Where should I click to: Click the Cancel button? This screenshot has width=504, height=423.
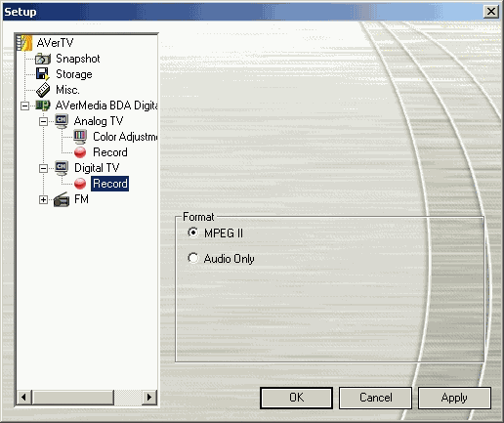coord(375,398)
